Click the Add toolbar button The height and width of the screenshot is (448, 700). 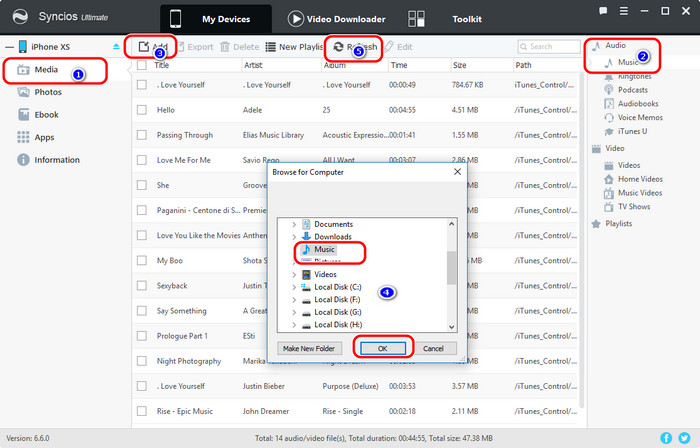pos(152,46)
